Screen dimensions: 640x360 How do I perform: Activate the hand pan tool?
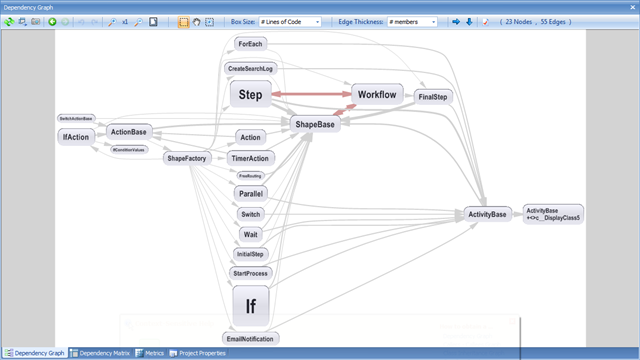pos(197,22)
